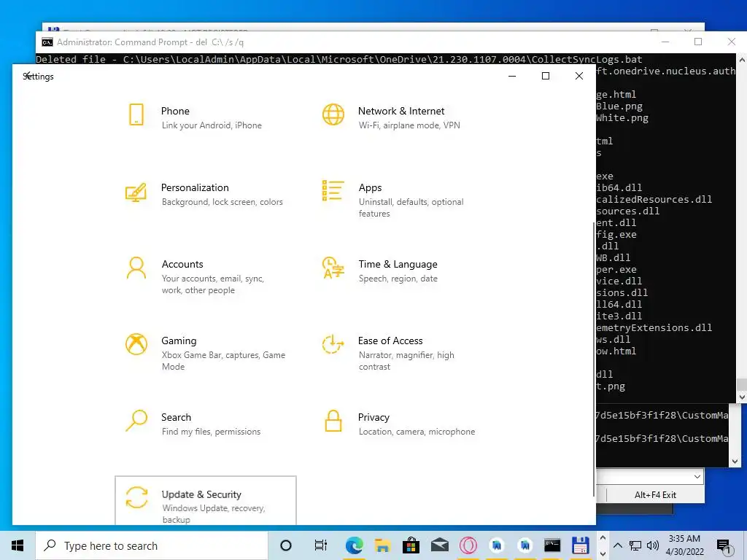Minimize the Command Prompt window
The height and width of the screenshot is (560, 747).
tap(665, 42)
